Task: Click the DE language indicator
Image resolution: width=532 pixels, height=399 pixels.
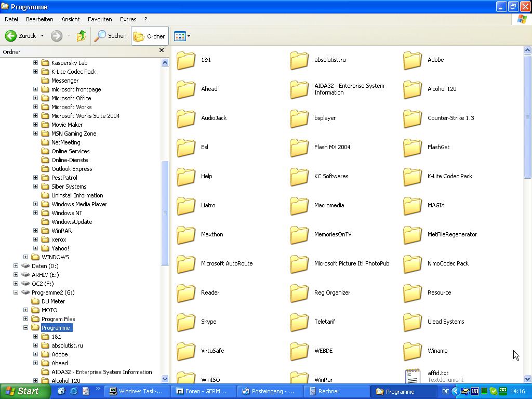Action: tap(445, 392)
